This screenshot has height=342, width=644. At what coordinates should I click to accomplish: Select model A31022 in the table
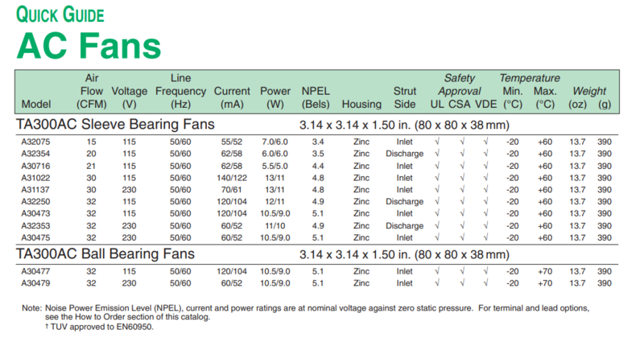pos(36,177)
